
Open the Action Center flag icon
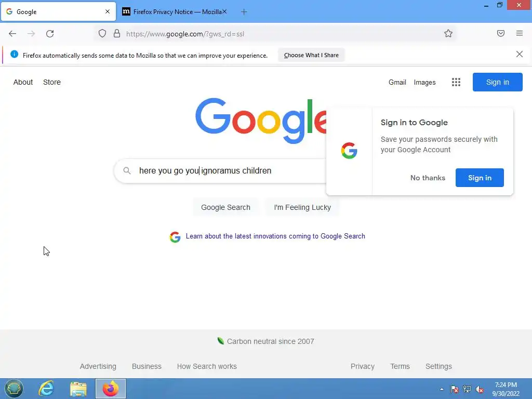tap(454, 389)
